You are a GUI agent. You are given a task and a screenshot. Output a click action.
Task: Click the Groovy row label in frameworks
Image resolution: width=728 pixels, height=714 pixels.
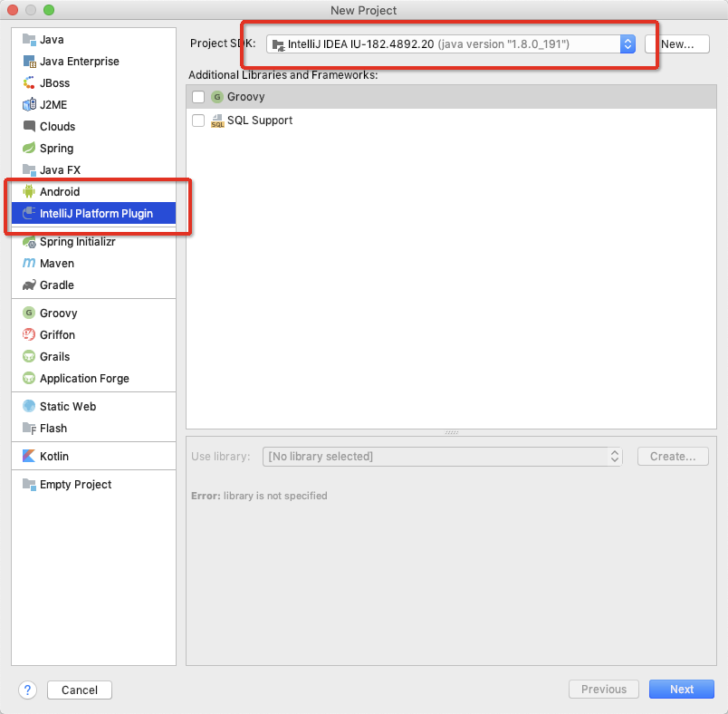point(245,97)
